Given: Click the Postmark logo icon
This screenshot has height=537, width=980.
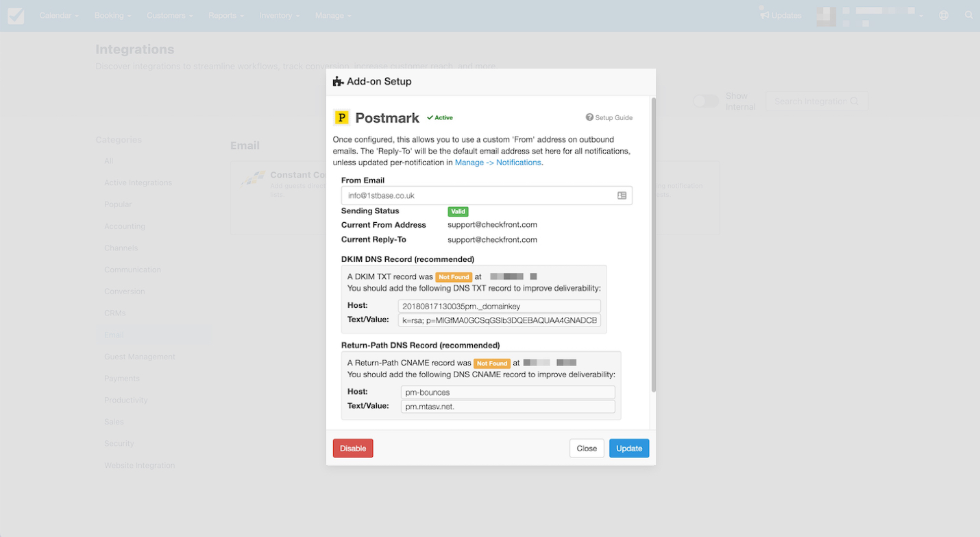Looking at the screenshot, I should pos(341,118).
